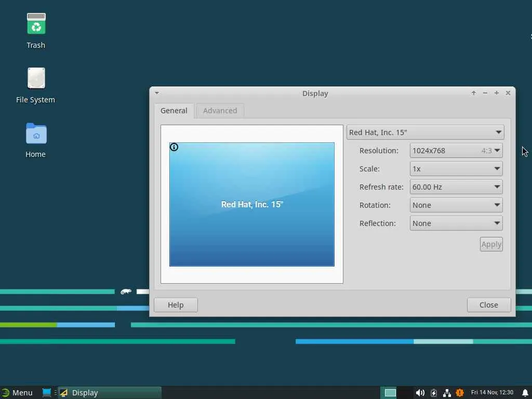Maximize the Display window
532x399 pixels.
pyautogui.click(x=496, y=93)
